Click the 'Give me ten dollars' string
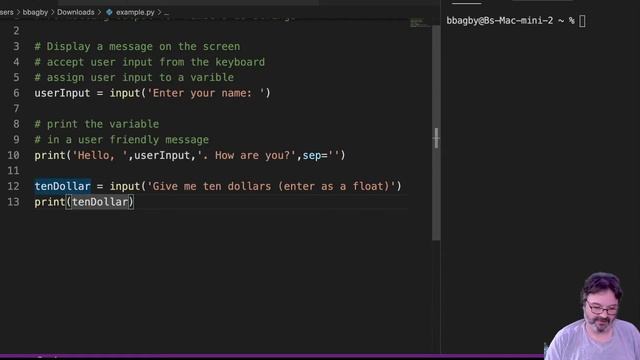640x360 pixels. coord(271,186)
